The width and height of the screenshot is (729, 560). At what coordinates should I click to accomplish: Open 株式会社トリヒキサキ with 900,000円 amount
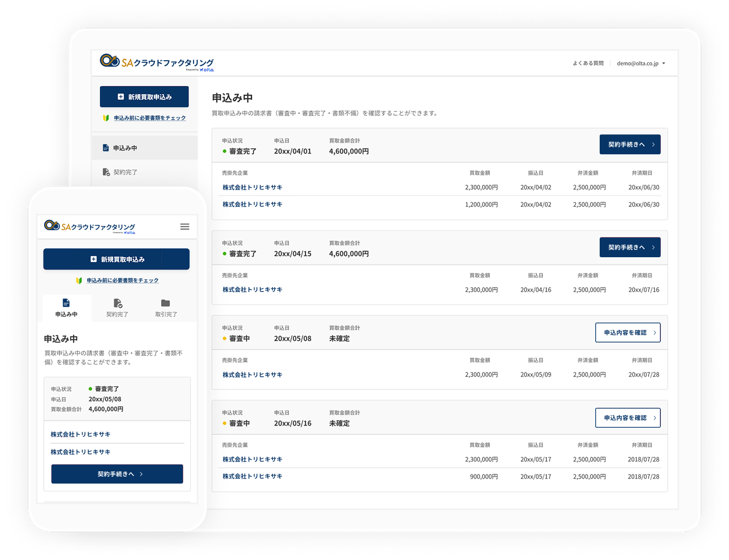252,476
